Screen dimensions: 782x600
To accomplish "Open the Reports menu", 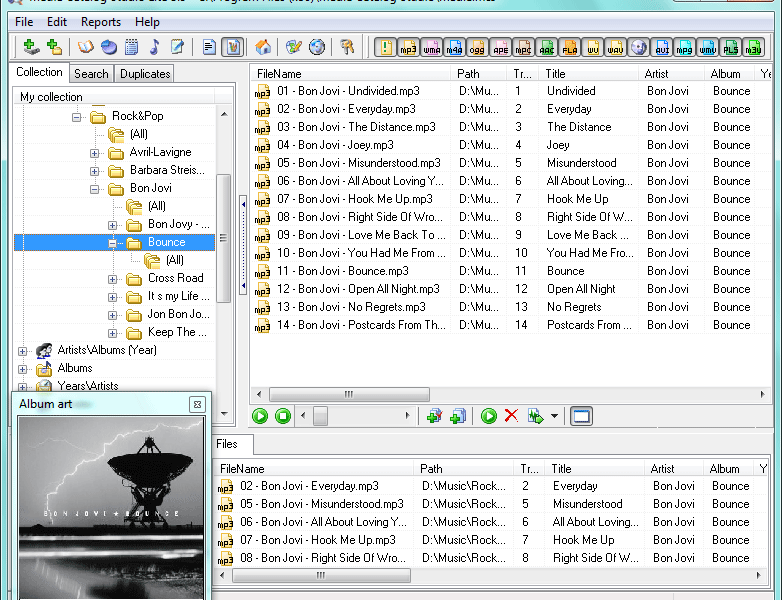I will click(x=101, y=22).
